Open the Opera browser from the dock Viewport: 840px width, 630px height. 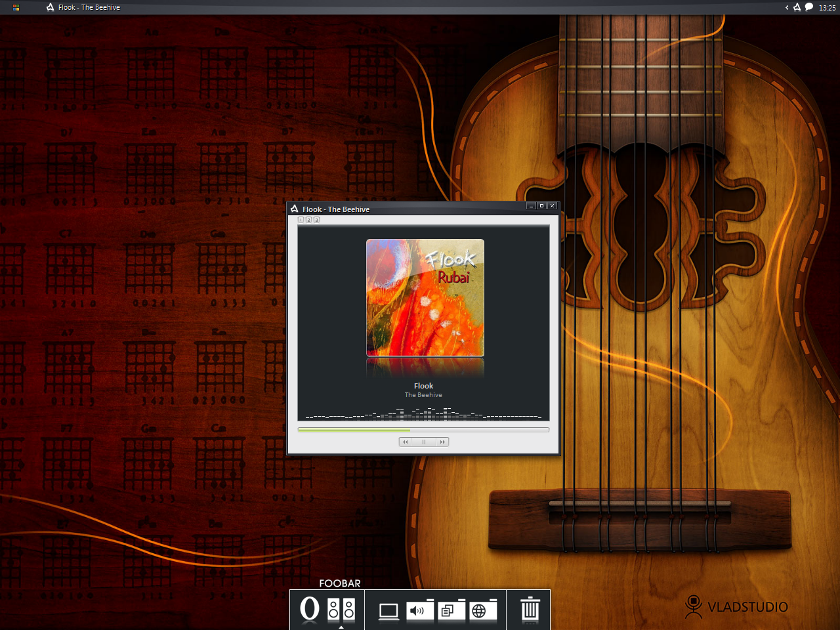click(309, 610)
